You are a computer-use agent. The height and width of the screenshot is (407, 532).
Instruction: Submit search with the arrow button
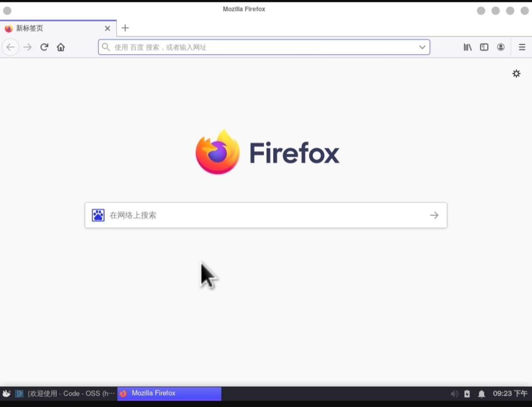(434, 215)
